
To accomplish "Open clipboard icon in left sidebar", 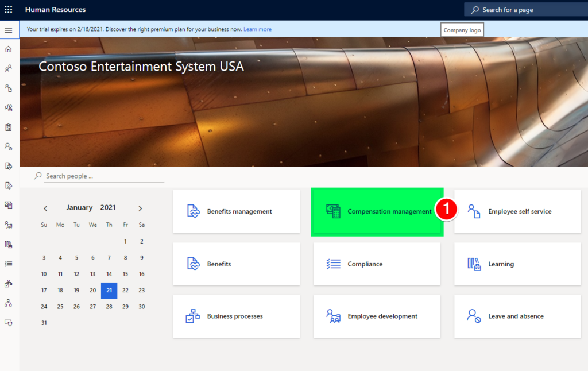I will click(x=8, y=127).
